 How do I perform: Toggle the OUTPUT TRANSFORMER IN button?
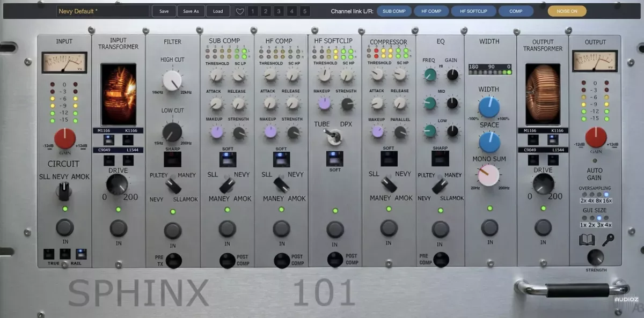543,228
